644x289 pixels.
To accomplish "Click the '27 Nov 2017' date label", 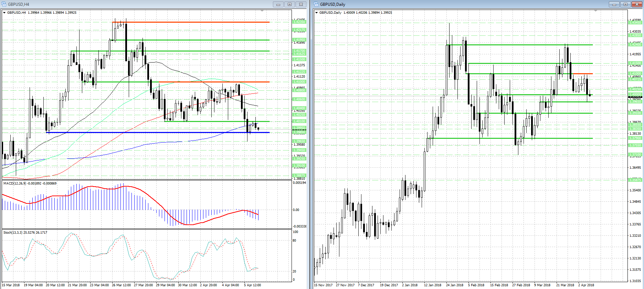I will [345, 285].
